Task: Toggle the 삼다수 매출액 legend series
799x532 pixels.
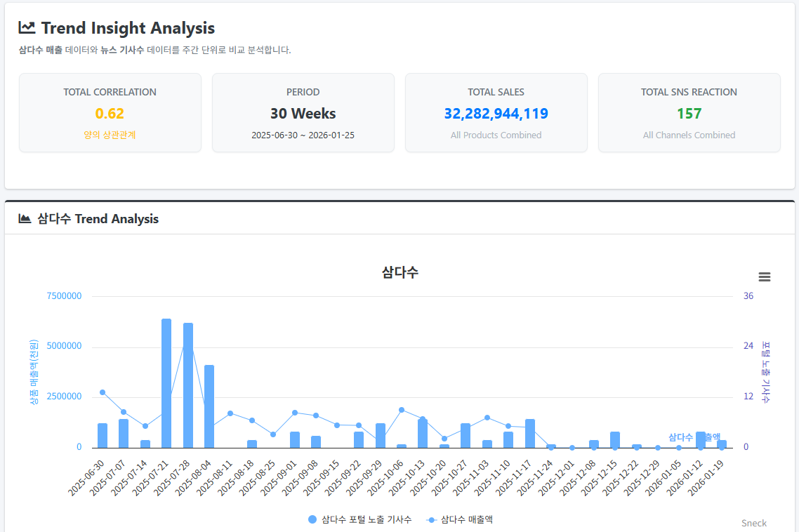Action: pos(466,519)
